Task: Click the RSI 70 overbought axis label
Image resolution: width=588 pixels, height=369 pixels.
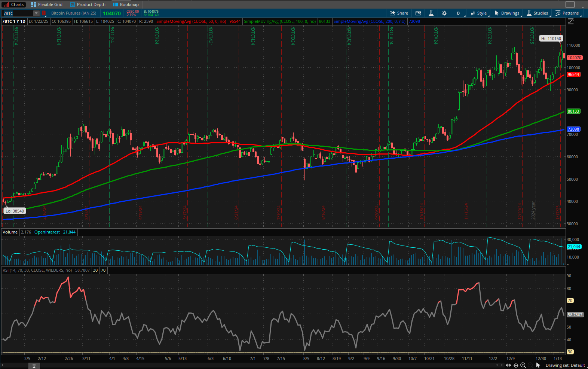Action: [570, 301]
